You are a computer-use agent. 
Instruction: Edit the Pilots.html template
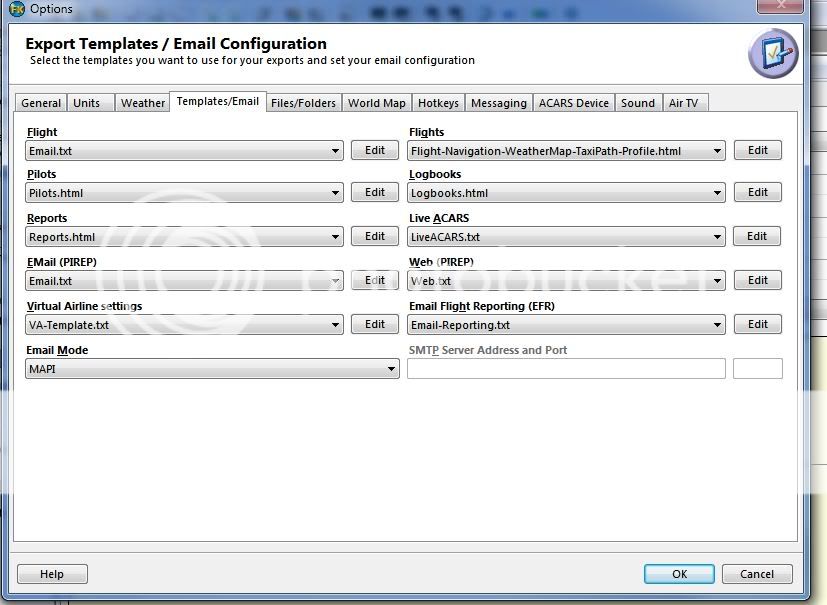pyautogui.click(x=374, y=192)
